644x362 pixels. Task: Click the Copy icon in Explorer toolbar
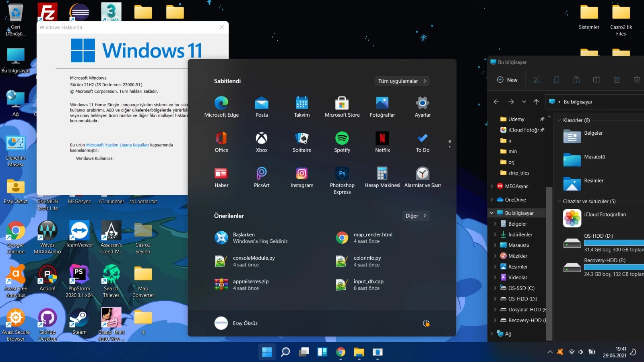pyautogui.click(x=556, y=80)
